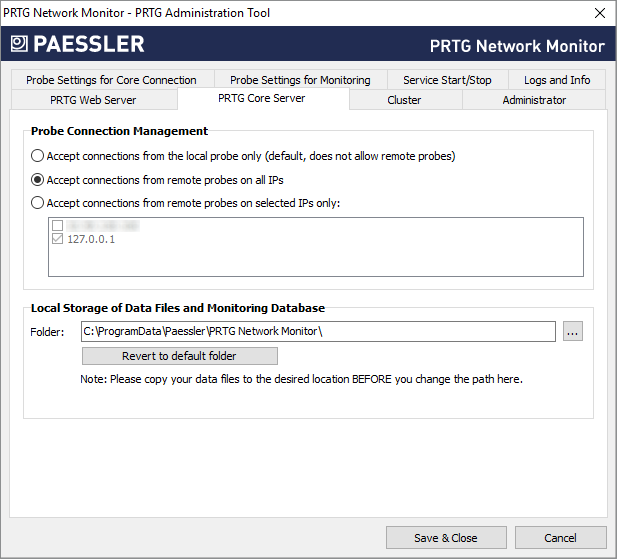The width and height of the screenshot is (617, 559).
Task: Click the Cancel button
Action: (560, 538)
